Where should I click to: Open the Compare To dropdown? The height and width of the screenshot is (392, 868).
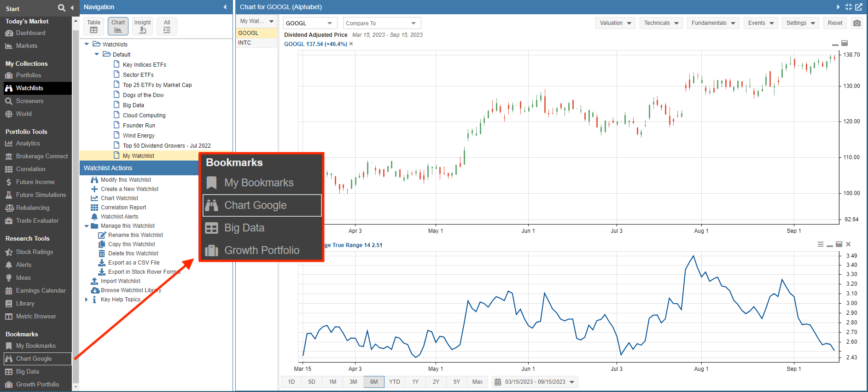tap(382, 23)
